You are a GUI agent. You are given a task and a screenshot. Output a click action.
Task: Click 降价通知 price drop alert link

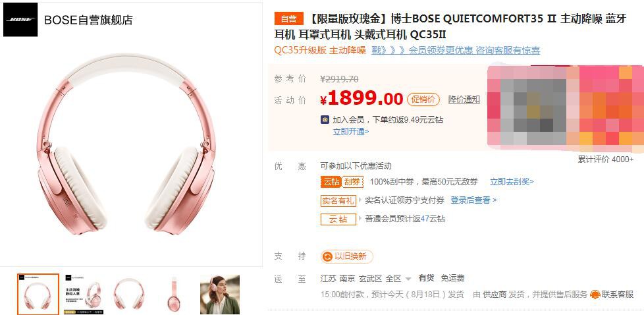coord(464,99)
